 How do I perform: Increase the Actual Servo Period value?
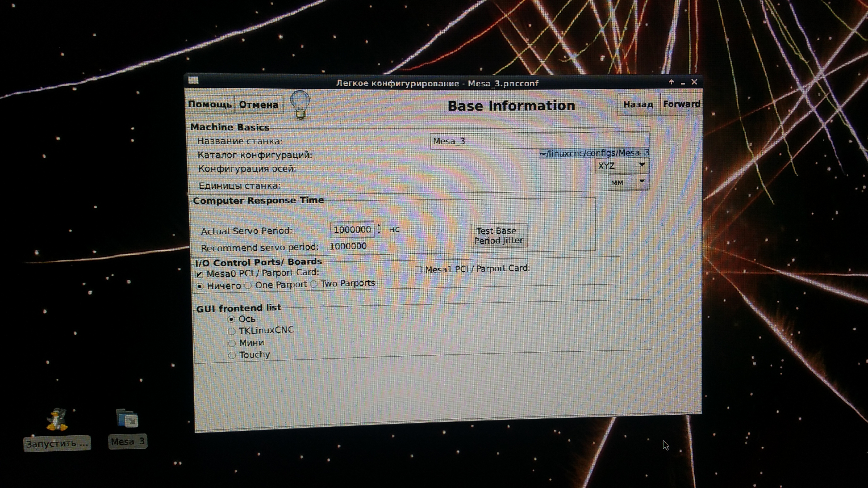[379, 226]
